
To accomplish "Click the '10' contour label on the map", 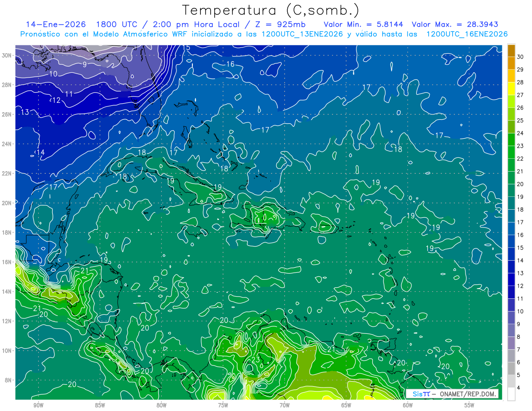I will [53, 74].
